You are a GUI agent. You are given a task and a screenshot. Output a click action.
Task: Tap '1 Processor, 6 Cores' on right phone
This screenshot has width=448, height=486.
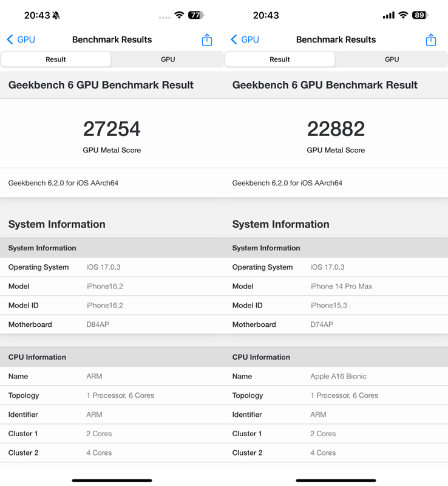click(x=344, y=395)
